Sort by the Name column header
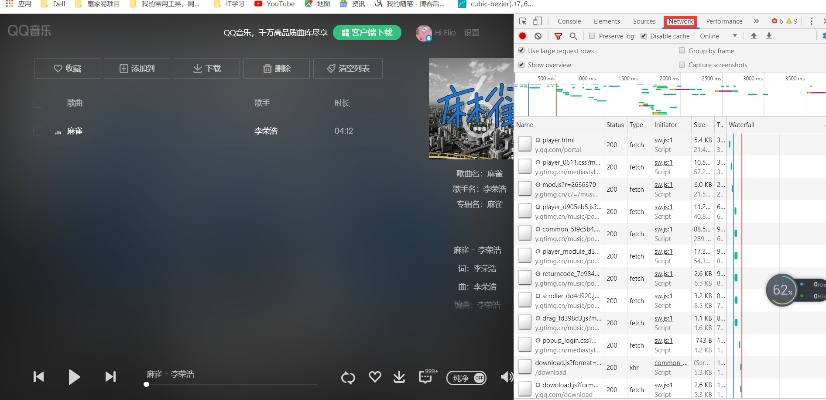826x400 pixels. pyautogui.click(x=559, y=125)
